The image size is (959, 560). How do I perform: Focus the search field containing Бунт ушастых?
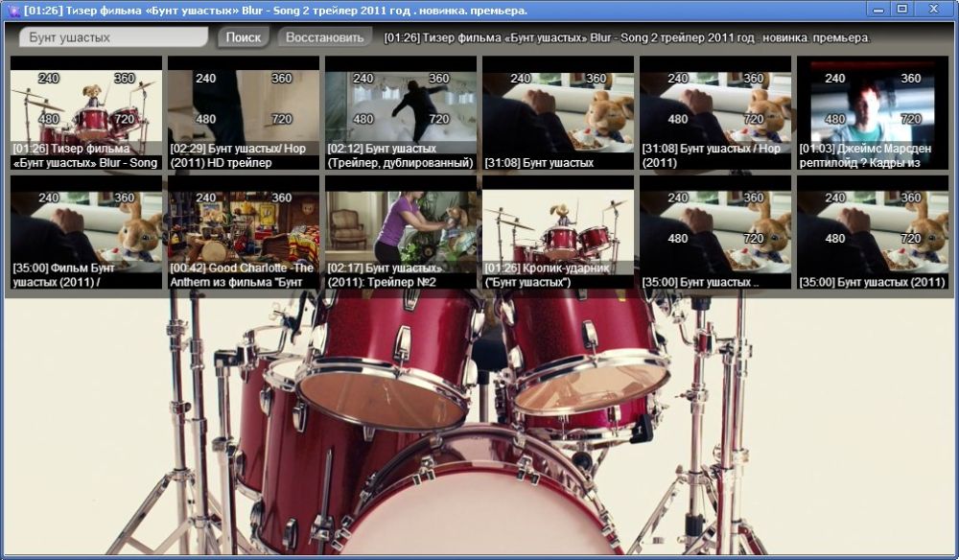click(113, 37)
